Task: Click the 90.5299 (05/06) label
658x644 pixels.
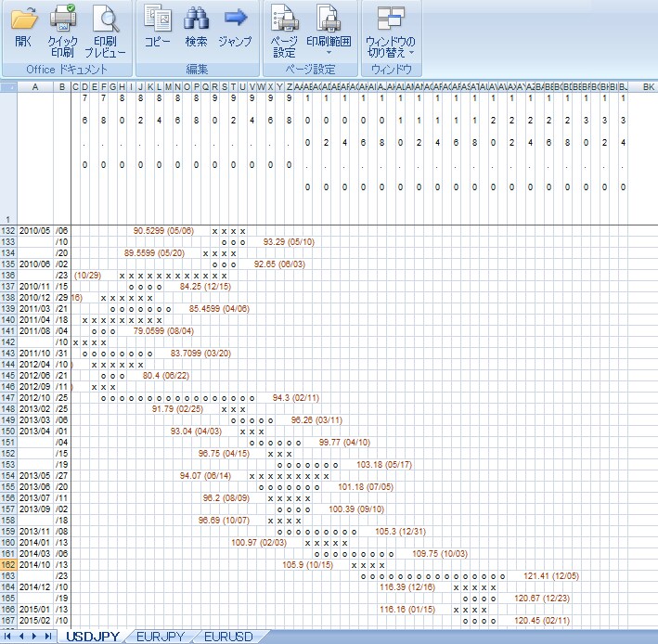Action: [163, 231]
